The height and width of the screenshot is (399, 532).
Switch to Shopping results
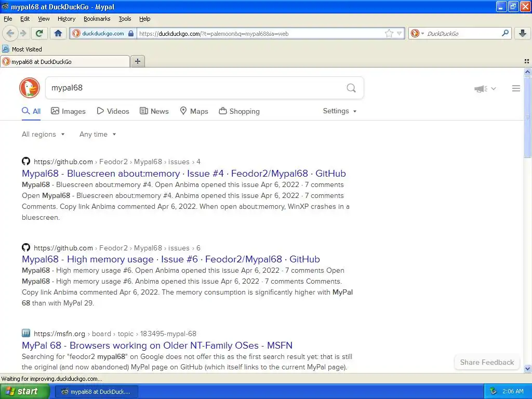pyautogui.click(x=239, y=111)
